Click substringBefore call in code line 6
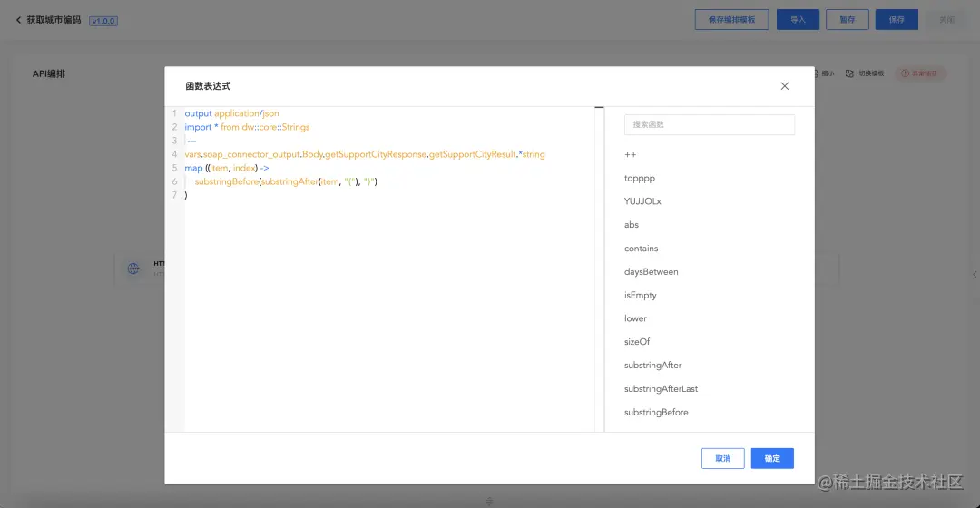 [x=226, y=181]
